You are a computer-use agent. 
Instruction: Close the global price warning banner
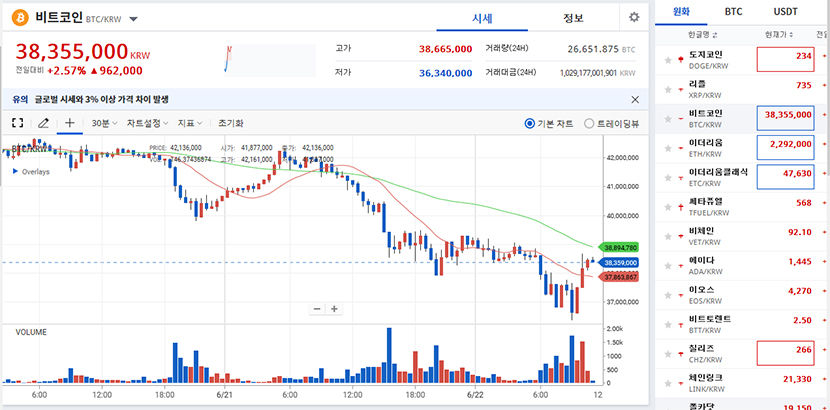coord(635,99)
